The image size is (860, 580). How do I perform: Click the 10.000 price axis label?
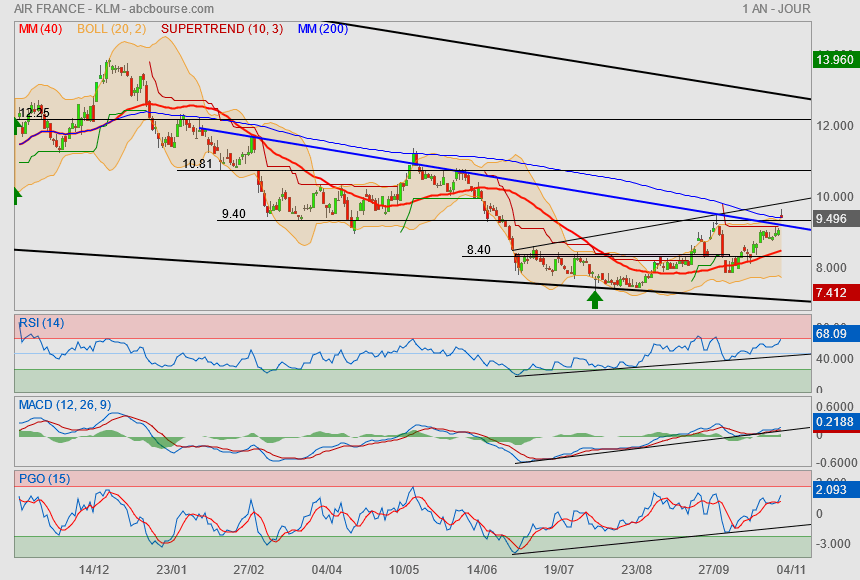[835, 196]
